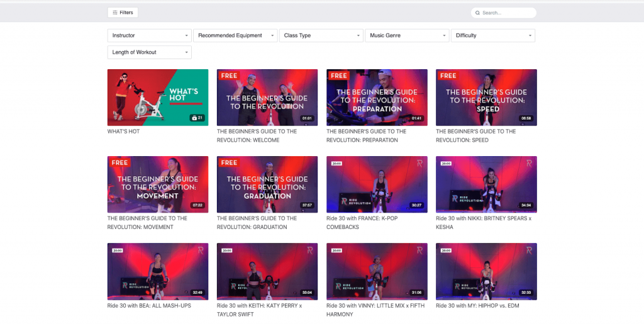Click the 06:58 duration badge
The height and width of the screenshot is (326, 644).
click(526, 118)
